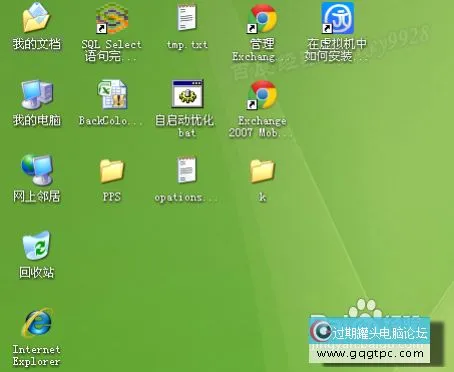Select the 在虚拟机中如何安装 shortcut icon
This screenshot has height=372, width=454.
(338, 18)
